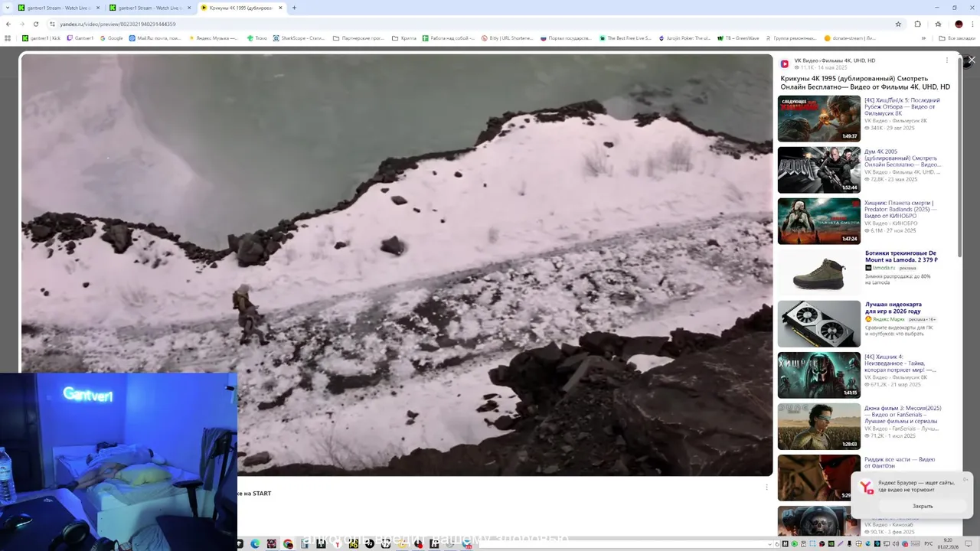Screen dimensions: 980x551
Task: Expand the Партнерские прог... bookmark folder
Action: tap(358, 37)
